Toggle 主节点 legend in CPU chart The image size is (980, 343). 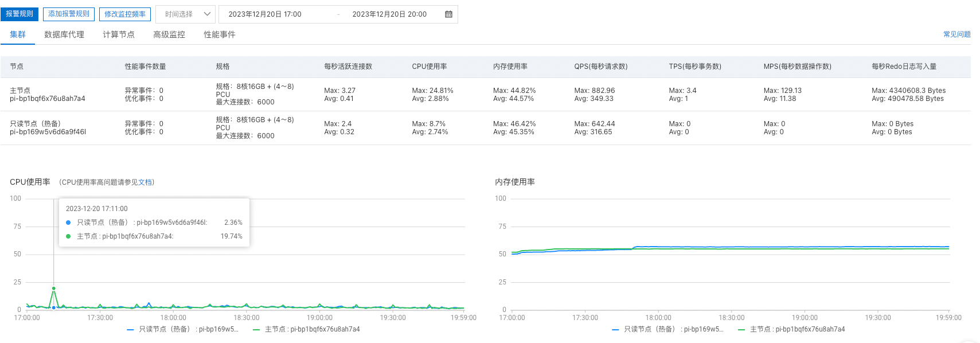(307, 329)
